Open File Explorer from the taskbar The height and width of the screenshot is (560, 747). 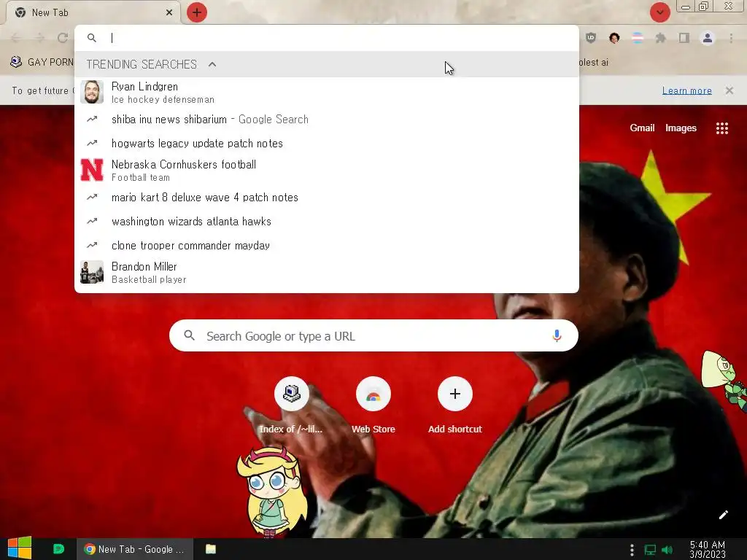[x=211, y=549]
